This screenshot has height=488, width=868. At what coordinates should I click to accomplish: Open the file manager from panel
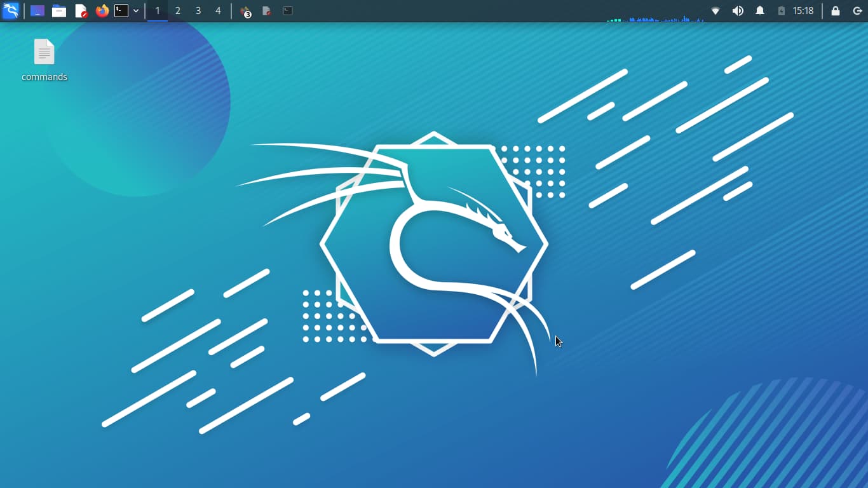click(59, 11)
